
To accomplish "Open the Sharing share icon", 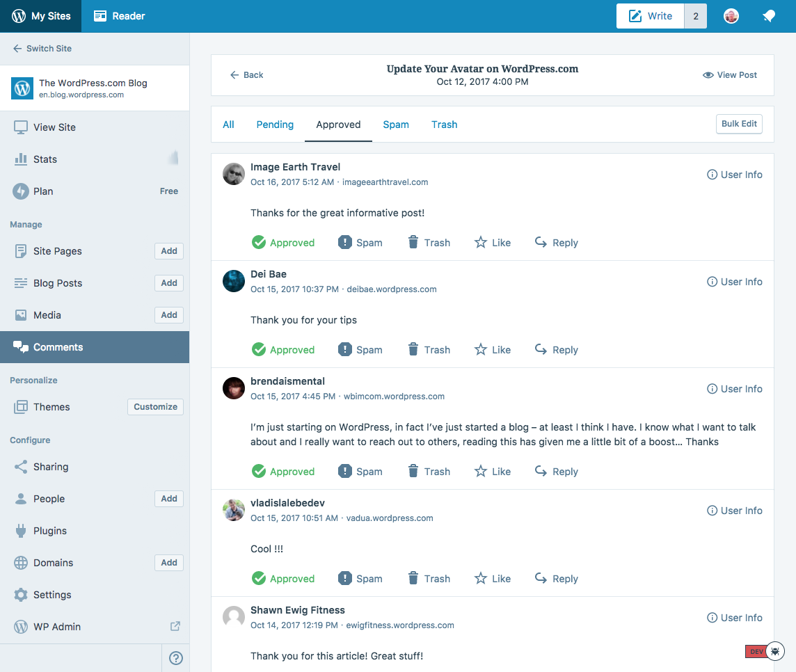I will [x=21, y=467].
